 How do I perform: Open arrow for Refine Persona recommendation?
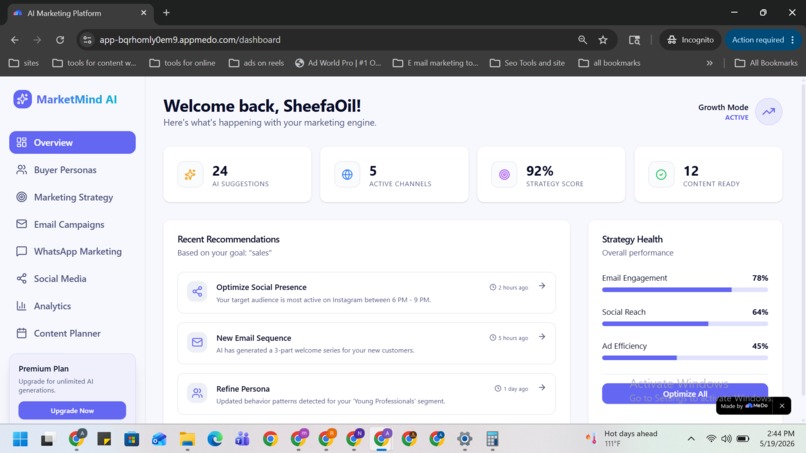pos(542,388)
